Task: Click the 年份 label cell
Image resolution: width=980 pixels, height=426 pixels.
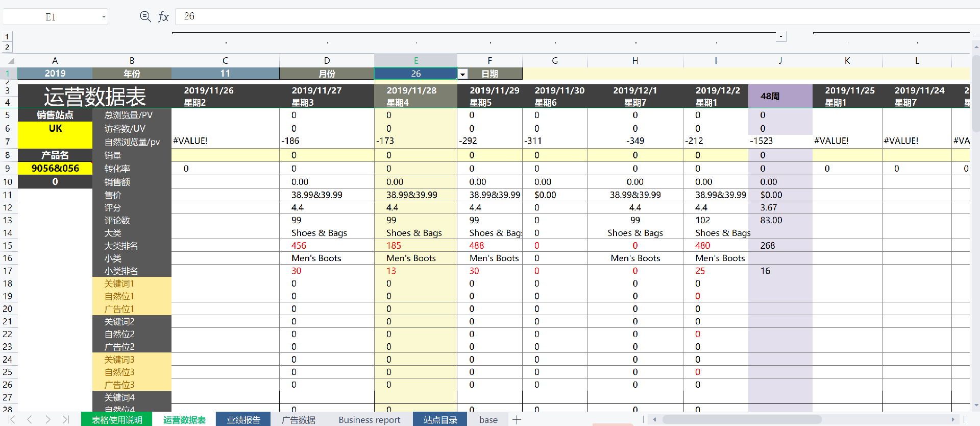Action: click(132, 74)
